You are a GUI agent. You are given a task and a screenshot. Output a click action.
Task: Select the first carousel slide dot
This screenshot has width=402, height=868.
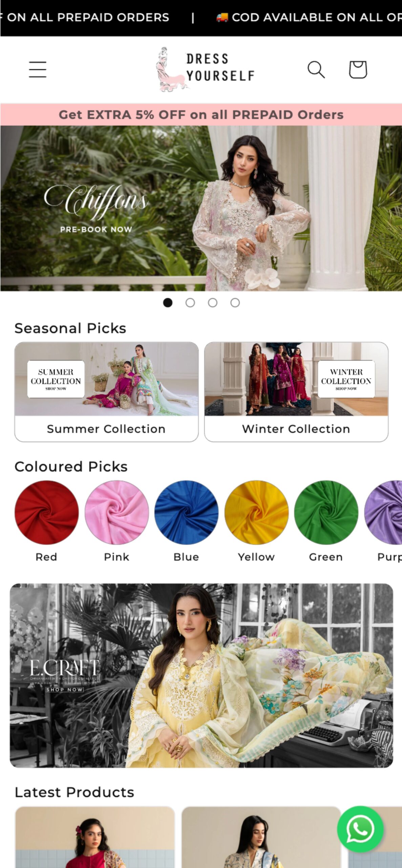pyautogui.click(x=168, y=302)
